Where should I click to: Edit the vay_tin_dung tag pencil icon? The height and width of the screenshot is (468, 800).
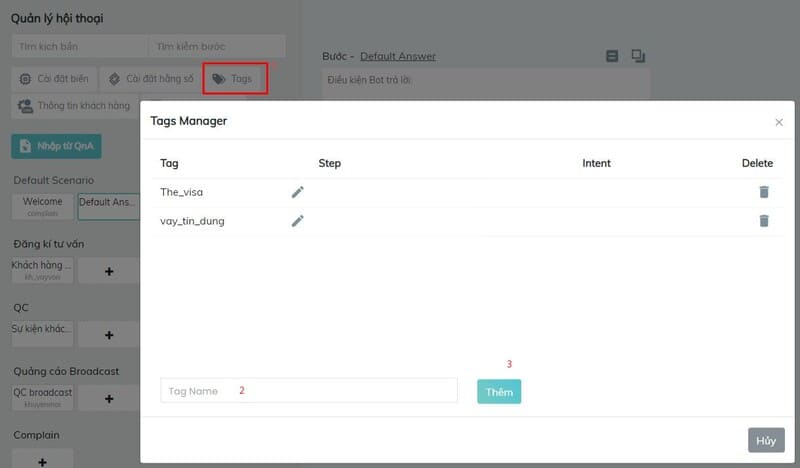pyautogui.click(x=297, y=221)
